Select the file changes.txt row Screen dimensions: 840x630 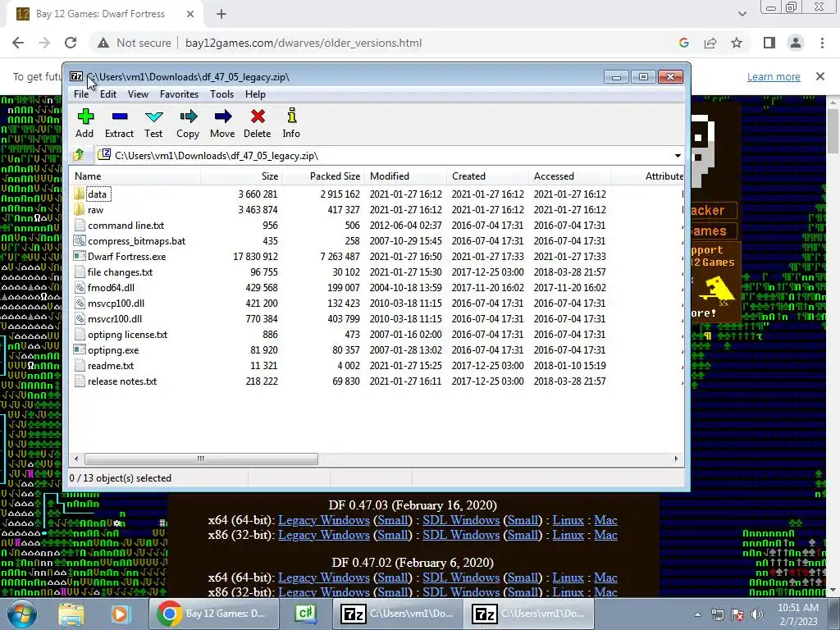(376, 272)
